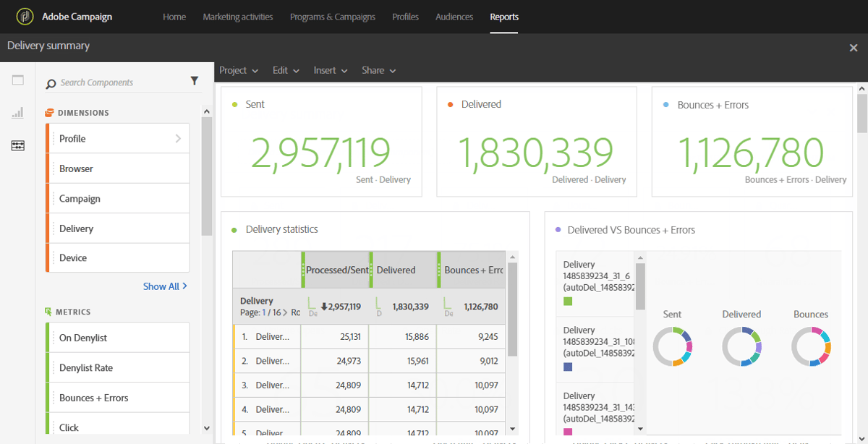Select the Data table icon in the sidebar
The height and width of the screenshot is (444, 868).
point(17,145)
